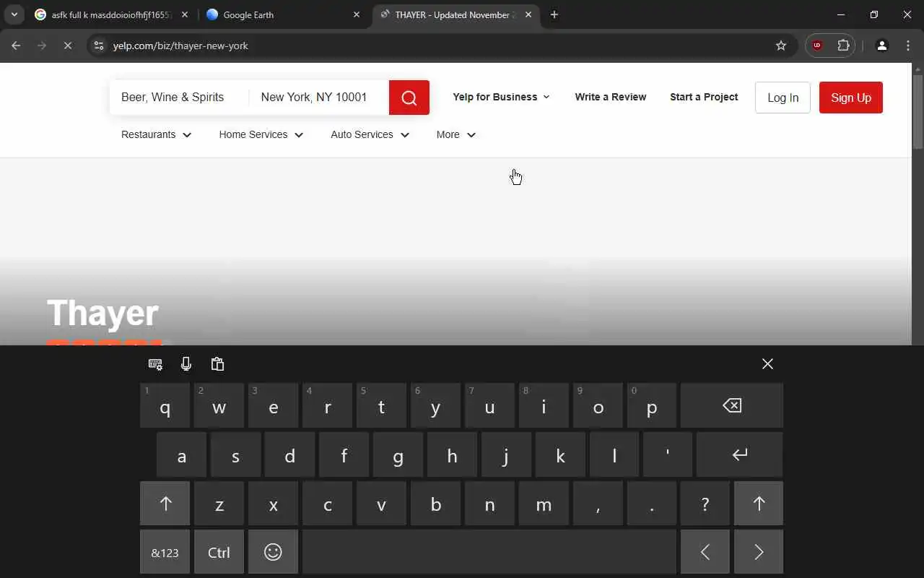
Task: Expand the Home Services dropdown menu
Action: [x=261, y=134]
